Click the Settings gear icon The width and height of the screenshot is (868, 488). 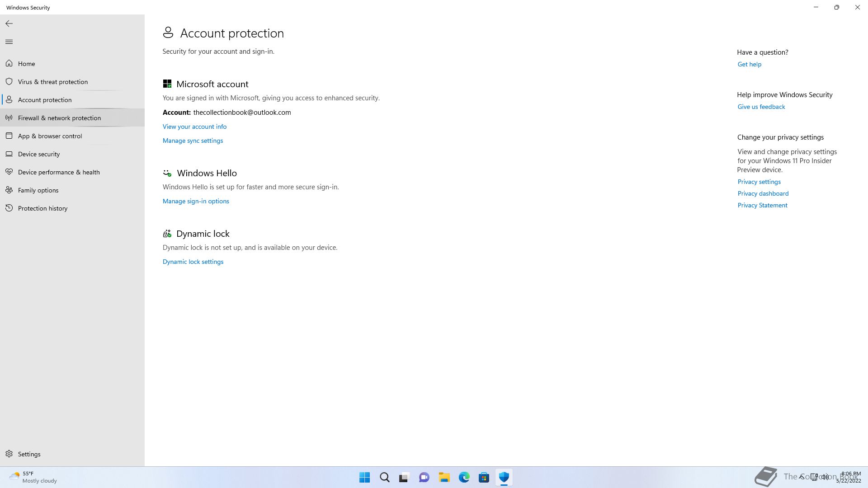(9, 454)
